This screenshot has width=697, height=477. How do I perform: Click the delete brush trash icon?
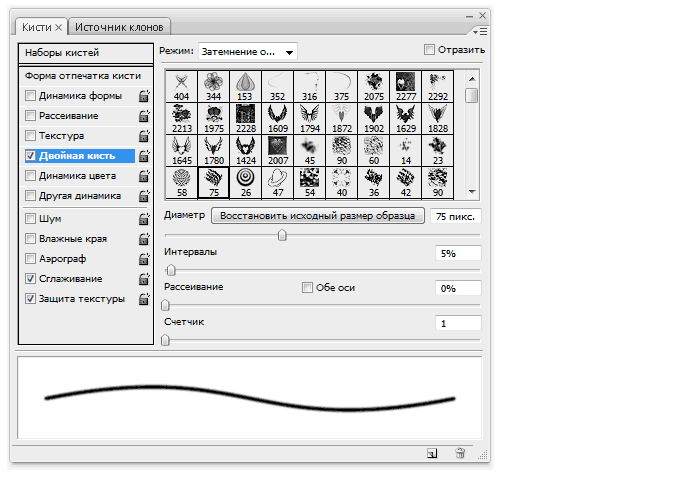[x=460, y=453]
